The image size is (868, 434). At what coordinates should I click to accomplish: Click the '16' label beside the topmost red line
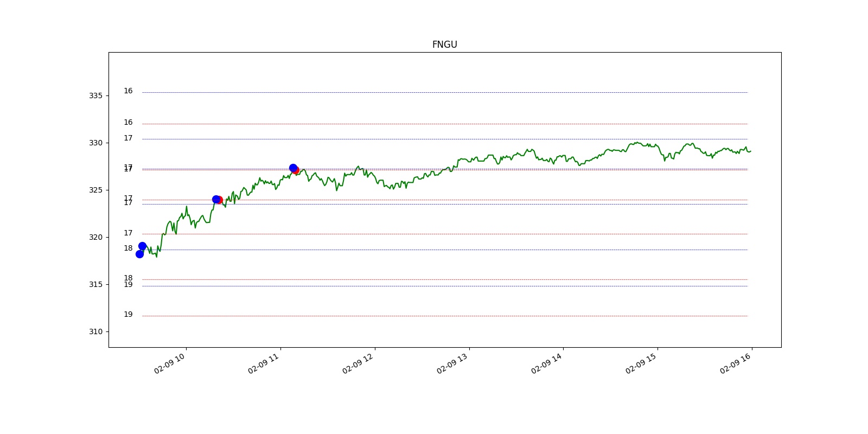pos(128,122)
